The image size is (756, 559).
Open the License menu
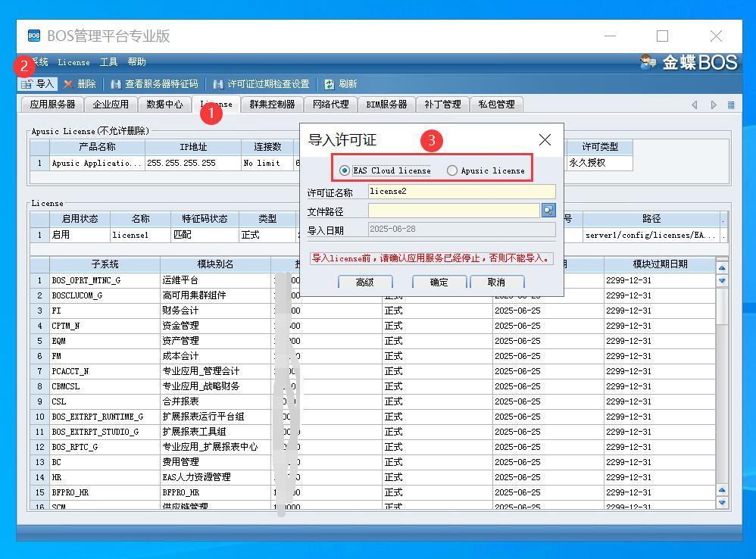click(x=73, y=62)
